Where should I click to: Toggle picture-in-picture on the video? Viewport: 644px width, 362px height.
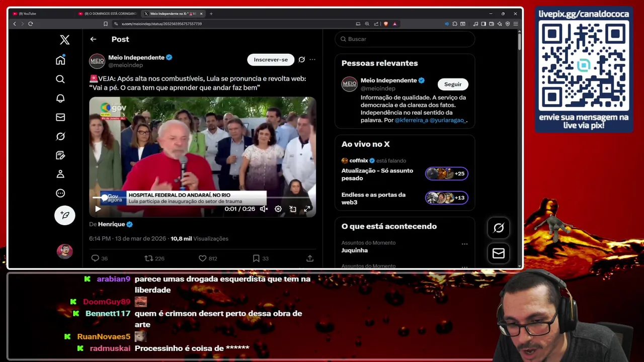(x=293, y=209)
